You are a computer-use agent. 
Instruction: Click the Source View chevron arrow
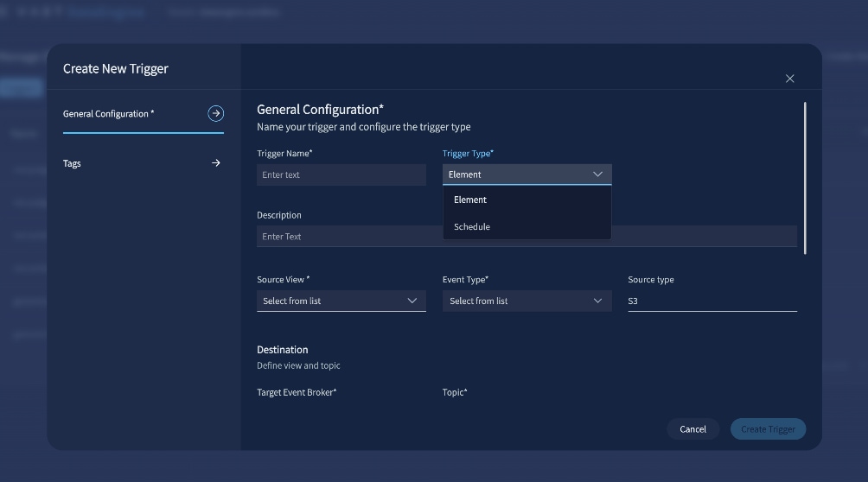pyautogui.click(x=412, y=301)
